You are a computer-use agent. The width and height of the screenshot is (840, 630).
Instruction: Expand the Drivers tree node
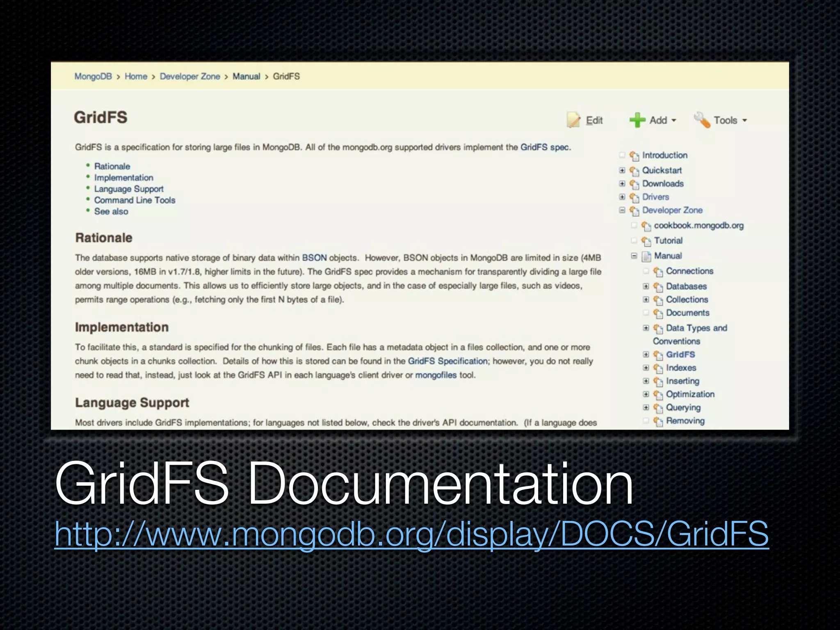622,197
